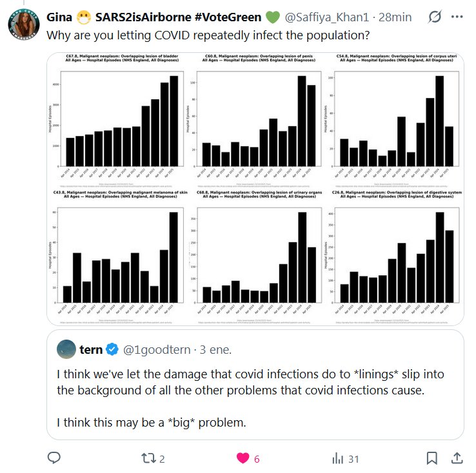This screenshot has height=473, width=476.
Task: Click the Grok circle-slash icon at top right
Action: click(435, 17)
